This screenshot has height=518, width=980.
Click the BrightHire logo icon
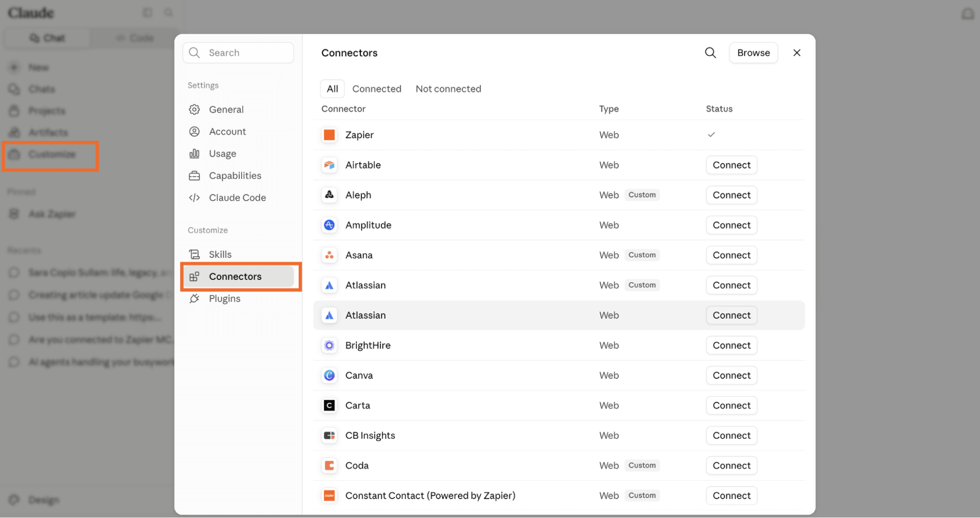[x=329, y=346]
